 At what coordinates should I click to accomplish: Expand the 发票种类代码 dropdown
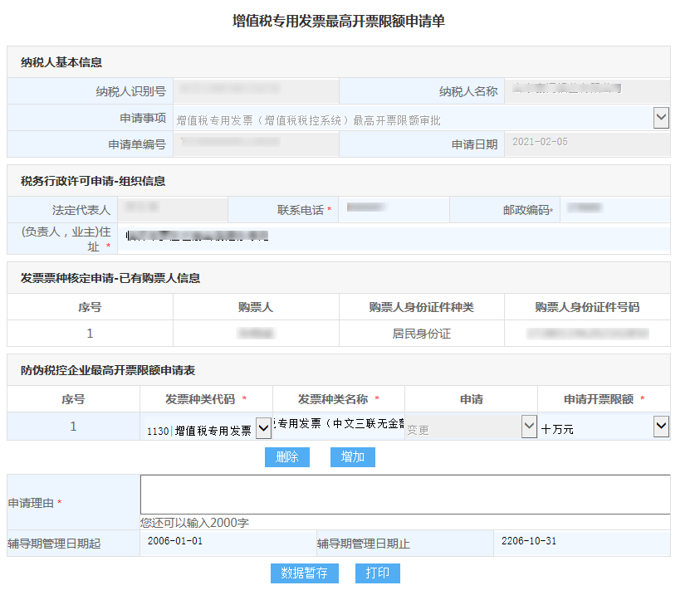tap(263, 427)
